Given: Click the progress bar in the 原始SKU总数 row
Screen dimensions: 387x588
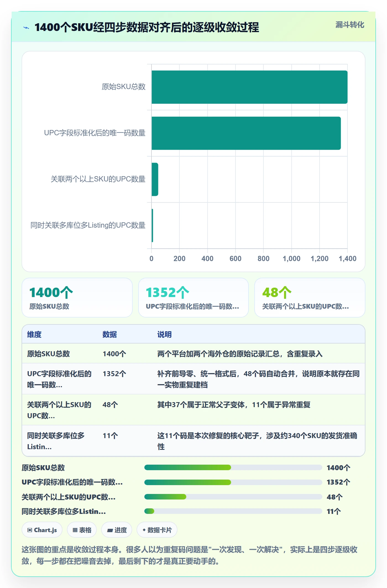Looking at the screenshot, I should click(x=233, y=467).
